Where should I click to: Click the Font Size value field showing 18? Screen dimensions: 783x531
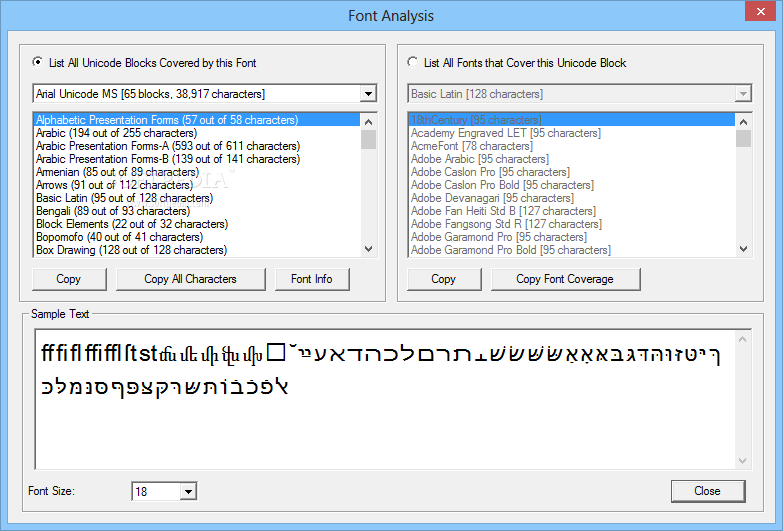click(x=156, y=492)
